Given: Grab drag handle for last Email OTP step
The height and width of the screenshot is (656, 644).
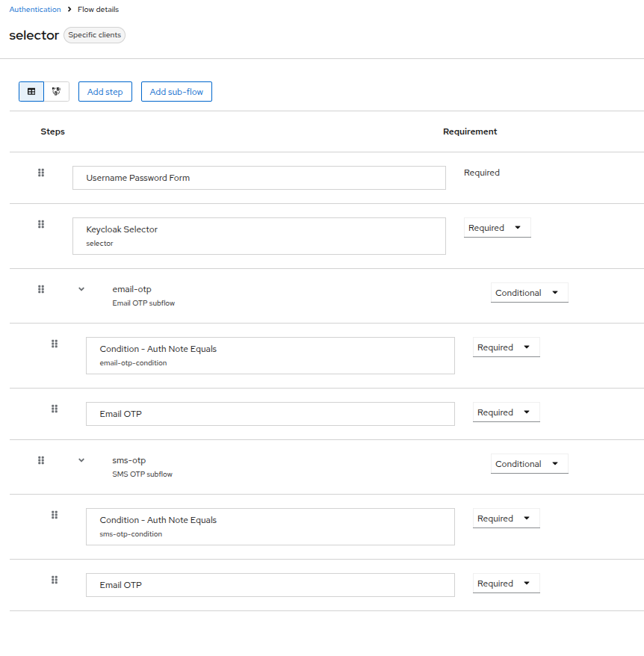Looking at the screenshot, I should pyautogui.click(x=55, y=580).
